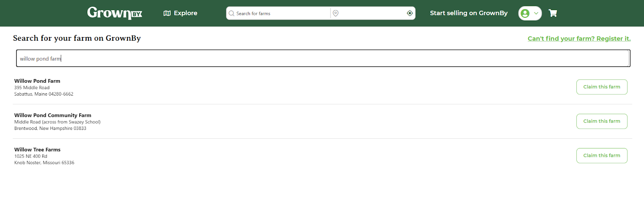The width and height of the screenshot is (644, 213).
Task: Click the user avatar icon
Action: pyautogui.click(x=525, y=13)
